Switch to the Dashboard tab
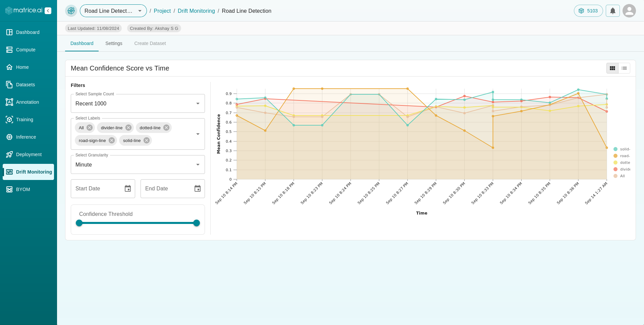The image size is (644, 325). pos(82,43)
